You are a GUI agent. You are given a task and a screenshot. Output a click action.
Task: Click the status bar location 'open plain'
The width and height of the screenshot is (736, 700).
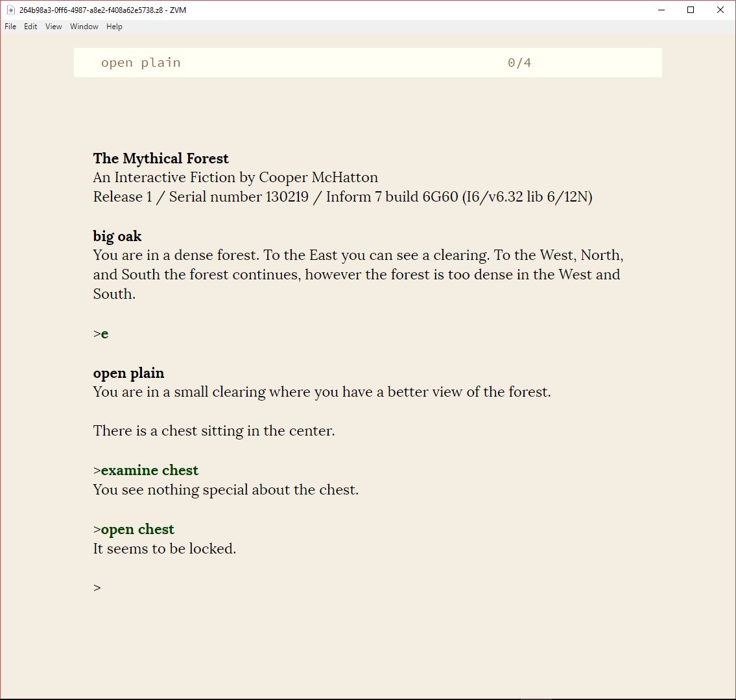tap(141, 63)
